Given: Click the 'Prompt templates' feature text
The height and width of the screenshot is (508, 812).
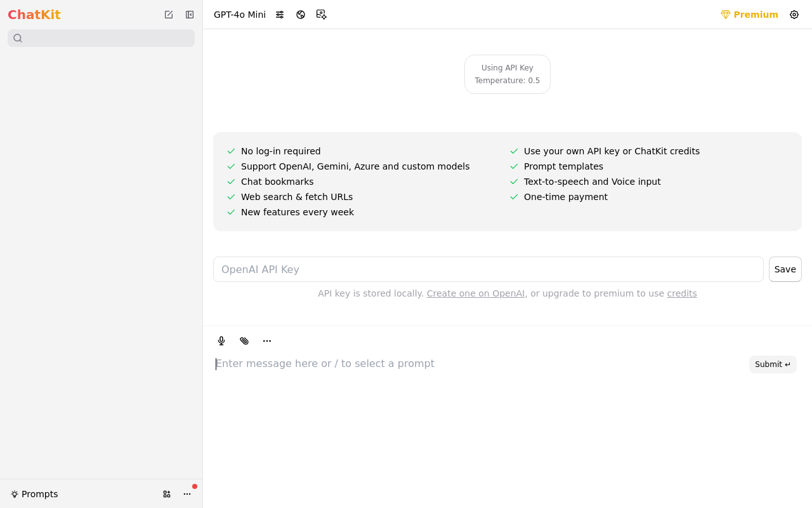Looking at the screenshot, I should (563, 166).
